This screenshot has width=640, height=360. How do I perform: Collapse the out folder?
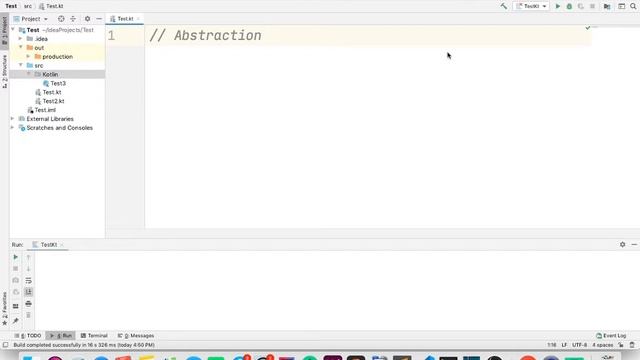(x=20, y=47)
